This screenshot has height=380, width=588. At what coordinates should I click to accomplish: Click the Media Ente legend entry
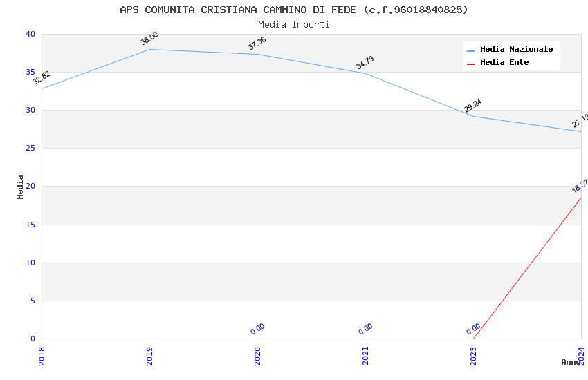click(x=504, y=62)
